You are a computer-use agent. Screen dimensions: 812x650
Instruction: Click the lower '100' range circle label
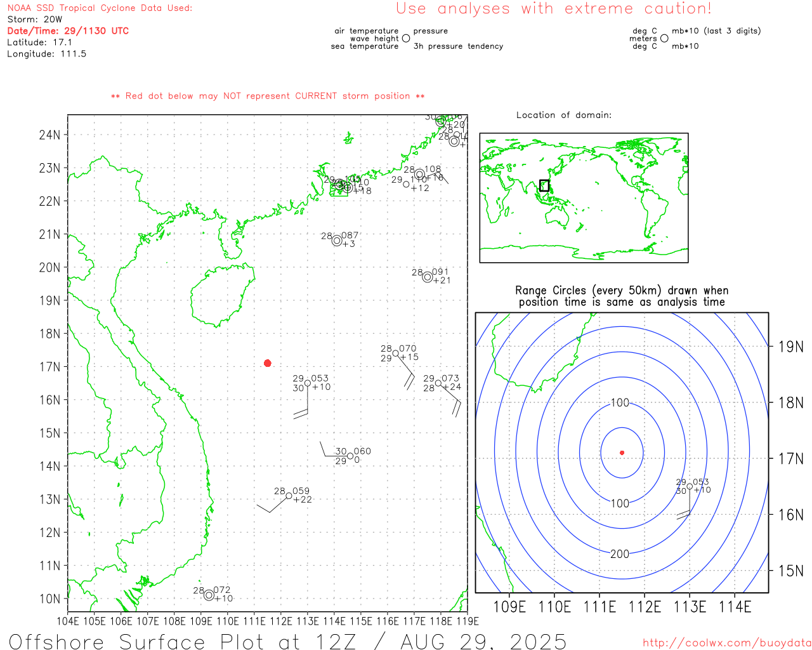pos(620,503)
